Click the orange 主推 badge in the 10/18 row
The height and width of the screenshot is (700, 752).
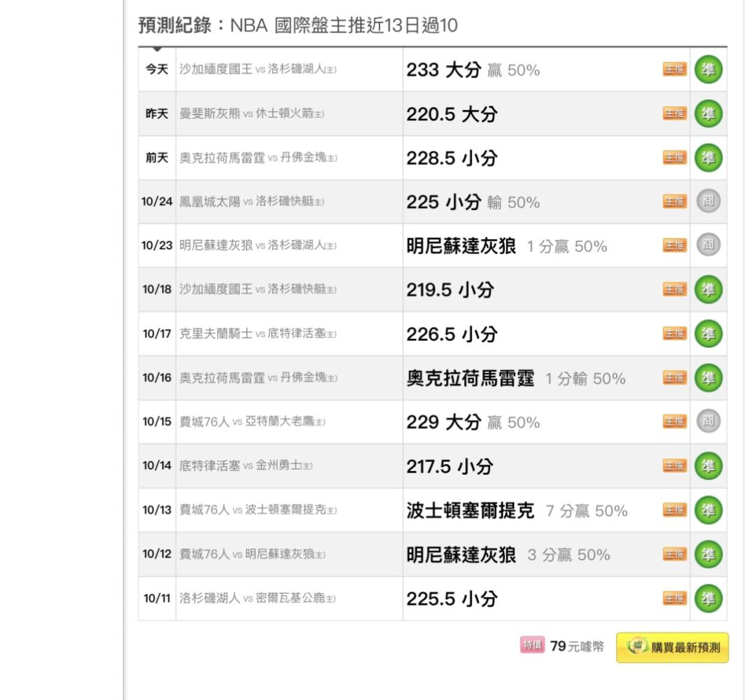[675, 290]
